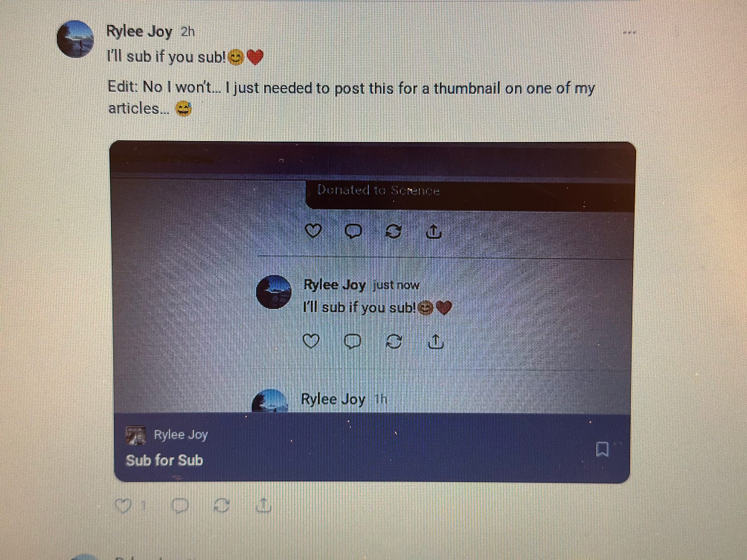Open the embedded article thumbnail image
This screenshot has height=560, width=747.
(373, 277)
